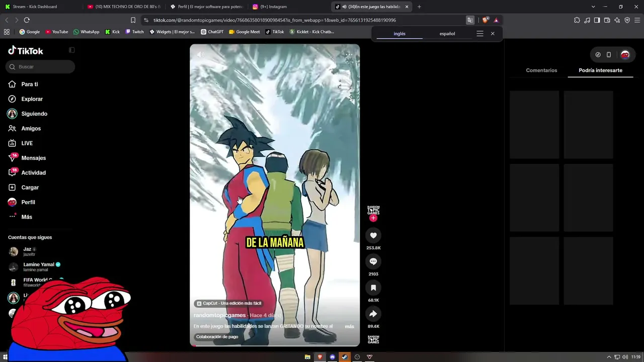The image size is (644, 362).
Task: Open the Leo AI sparkle icon
Action: tap(617, 20)
